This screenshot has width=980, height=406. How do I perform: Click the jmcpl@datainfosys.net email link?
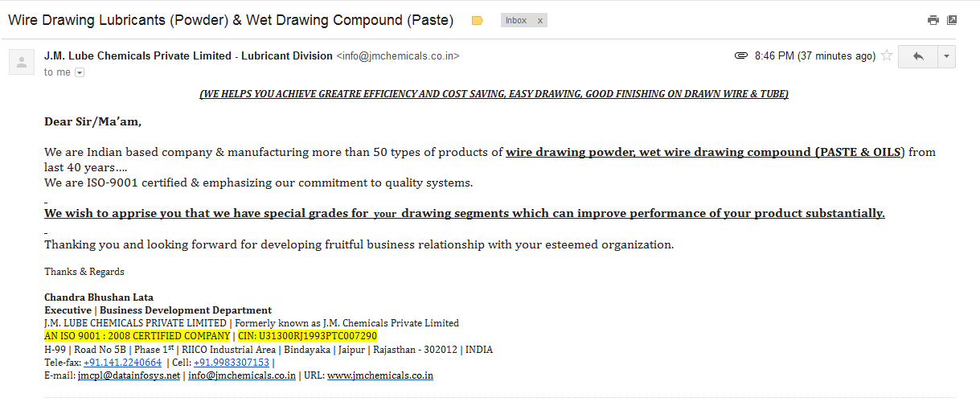pyautogui.click(x=129, y=375)
